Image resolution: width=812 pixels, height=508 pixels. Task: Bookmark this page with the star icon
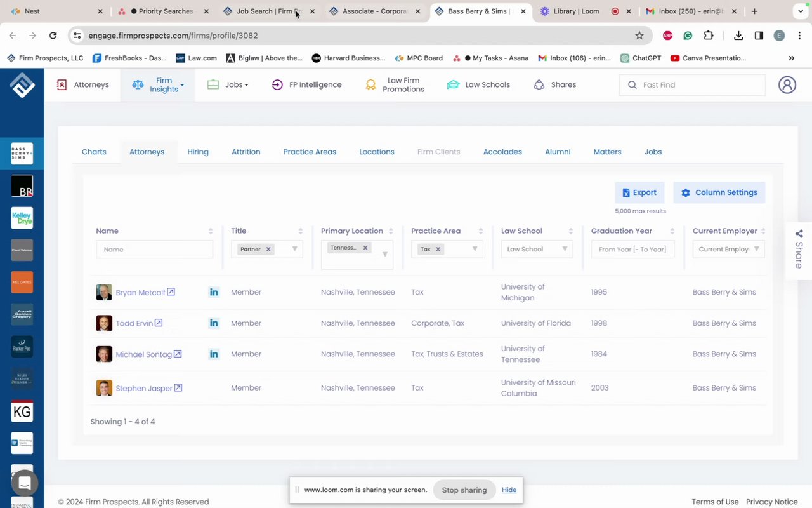[639, 36]
